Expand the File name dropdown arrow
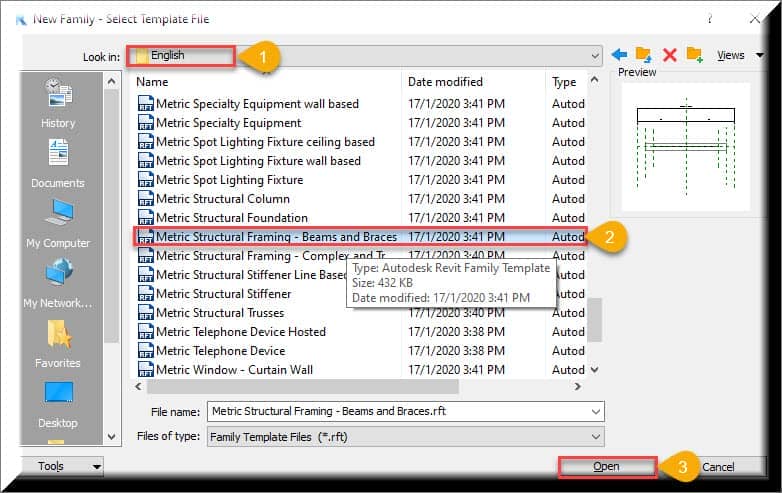This screenshot has height=493, width=782. (595, 412)
